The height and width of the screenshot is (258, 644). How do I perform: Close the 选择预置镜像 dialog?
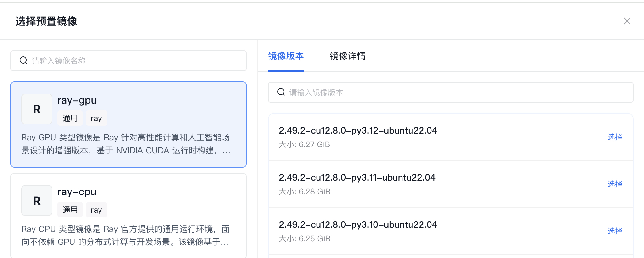tap(627, 21)
